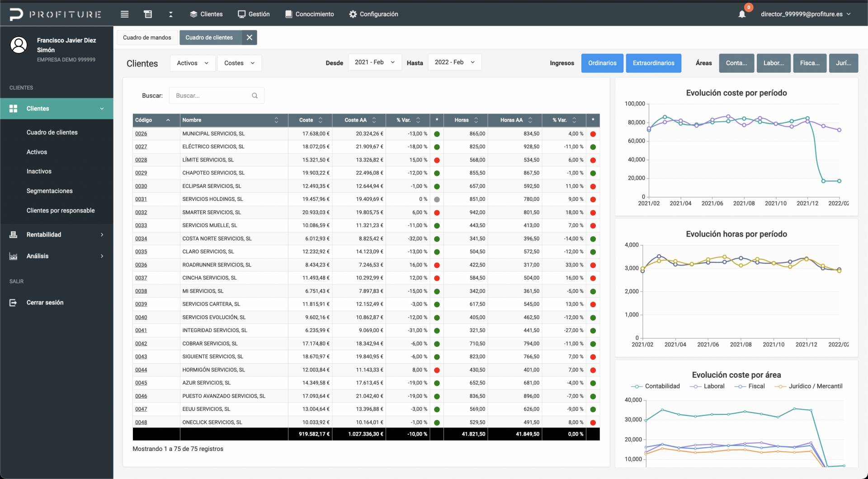
Task: Open the Activos status dropdown
Action: (x=193, y=63)
